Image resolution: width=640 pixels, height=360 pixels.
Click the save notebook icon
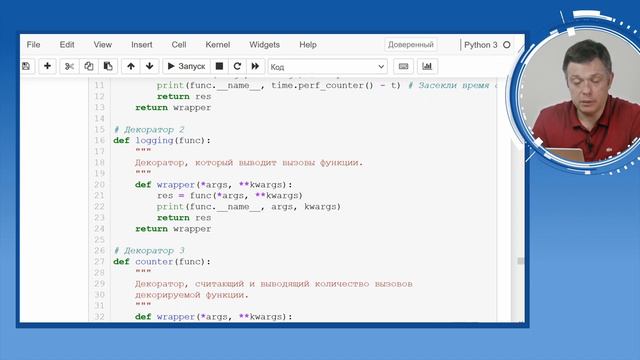(x=26, y=66)
